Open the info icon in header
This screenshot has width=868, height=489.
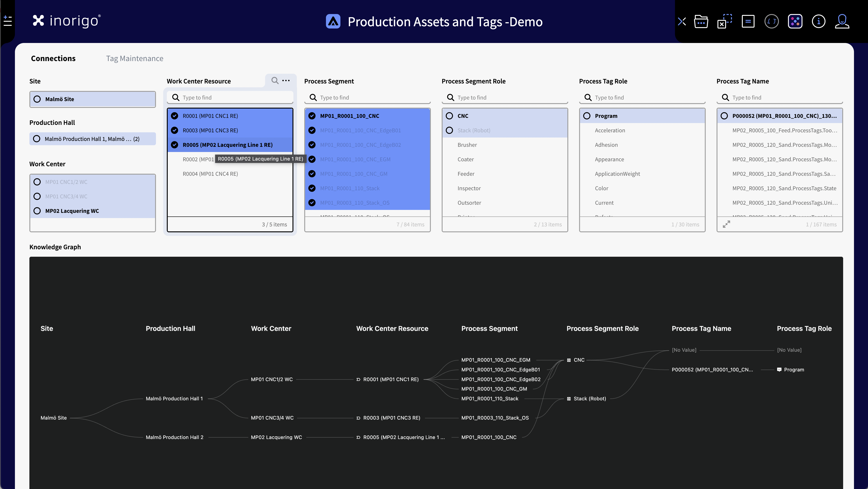click(x=818, y=21)
